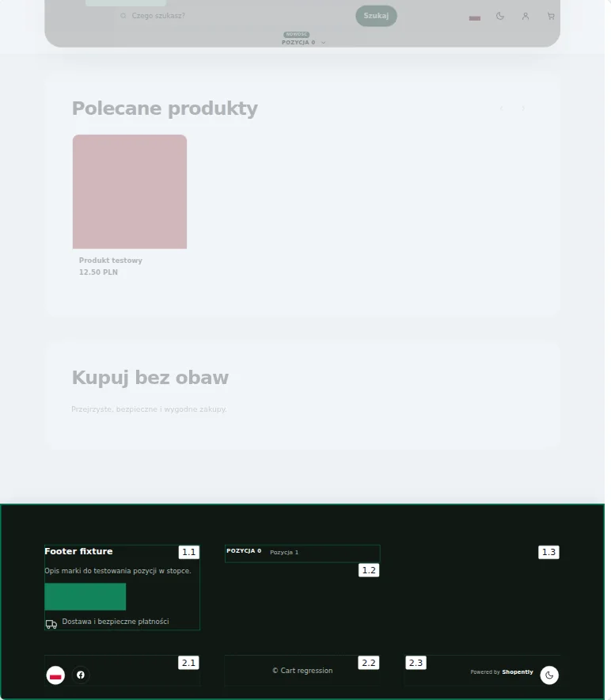Viewport: 611px width, 700px height.
Task: Toggle dark mode with the footer moon button
Action: (x=549, y=675)
